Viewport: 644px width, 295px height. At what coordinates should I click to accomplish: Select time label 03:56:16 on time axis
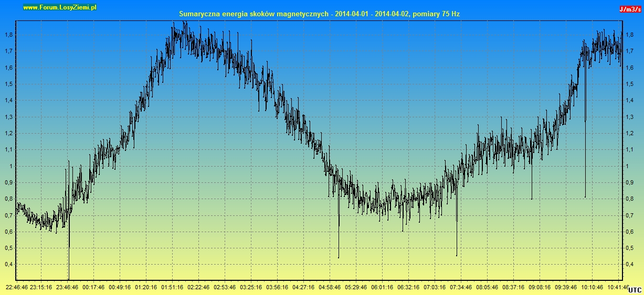(x=277, y=287)
